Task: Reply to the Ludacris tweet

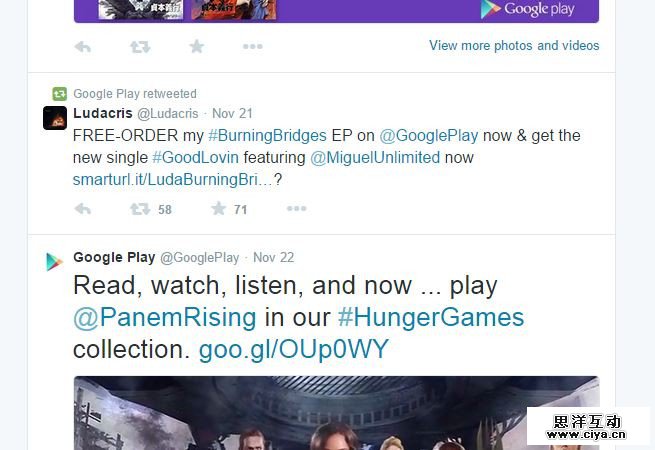Action: coord(83,208)
